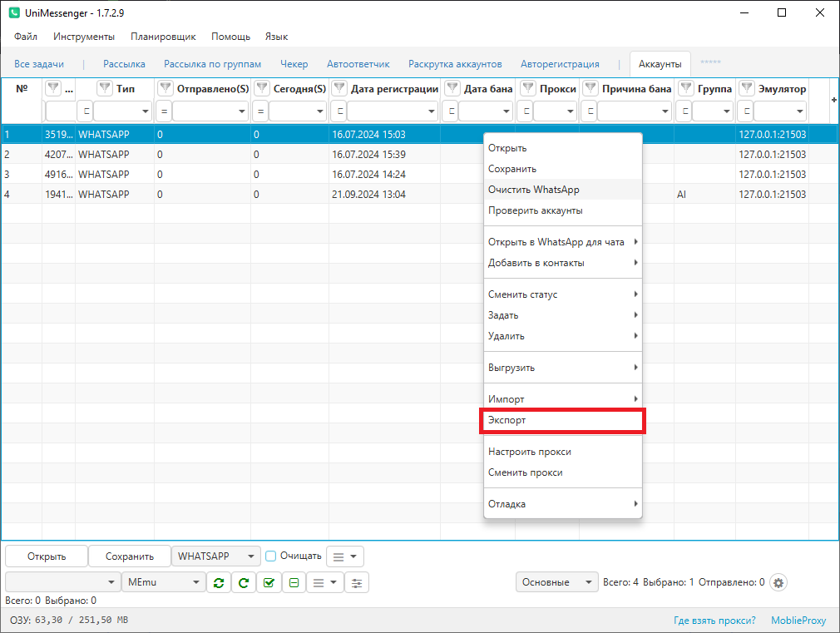Click the filter funnel icon for Прокси column
The width and height of the screenshot is (840, 633).
528,89
